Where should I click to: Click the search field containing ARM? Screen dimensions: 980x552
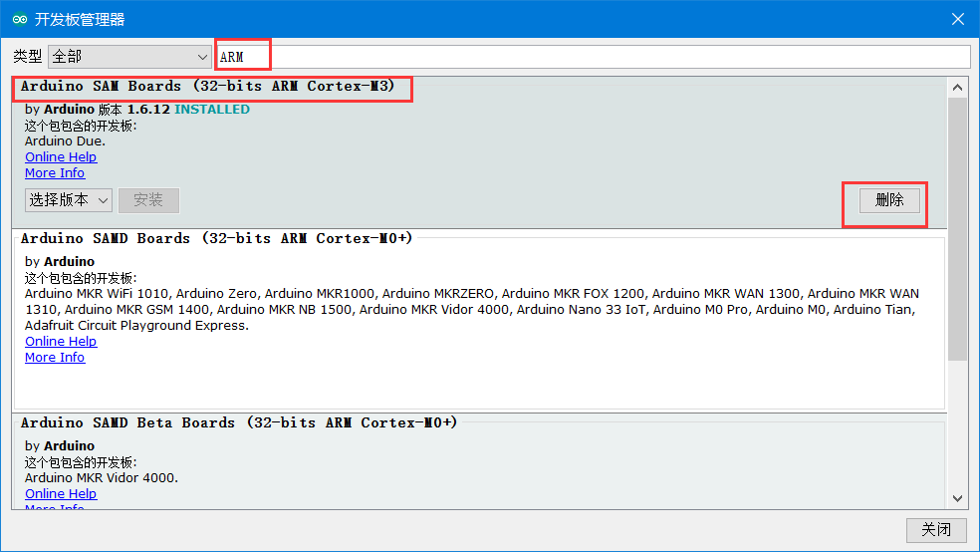593,57
